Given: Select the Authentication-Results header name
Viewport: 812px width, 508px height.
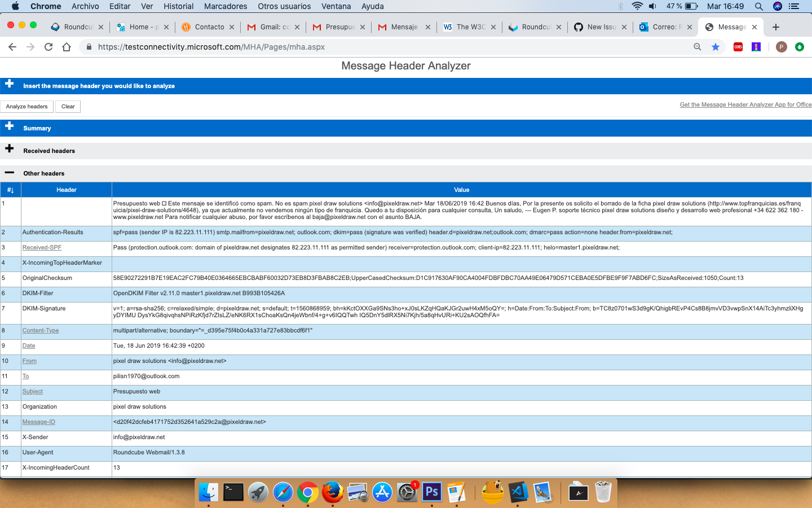Looking at the screenshot, I should pos(53,233).
